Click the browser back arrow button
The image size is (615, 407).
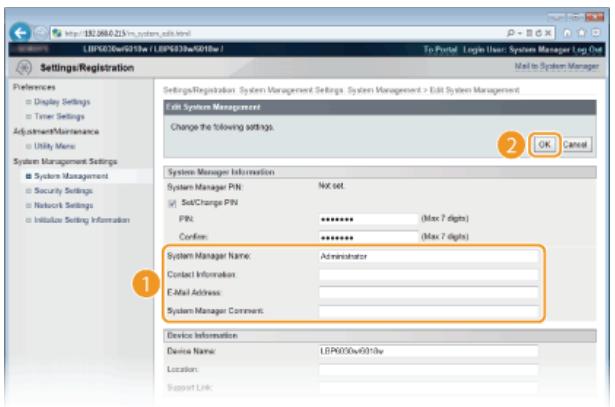point(20,32)
